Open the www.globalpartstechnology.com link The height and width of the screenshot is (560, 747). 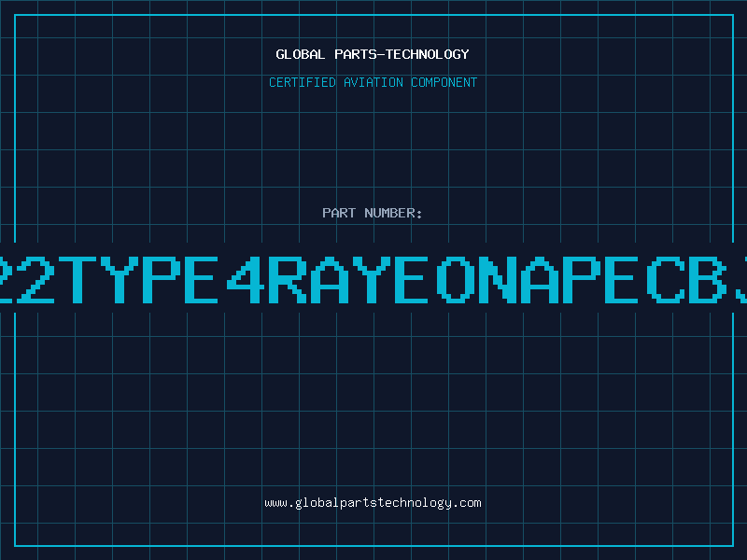[x=373, y=503]
